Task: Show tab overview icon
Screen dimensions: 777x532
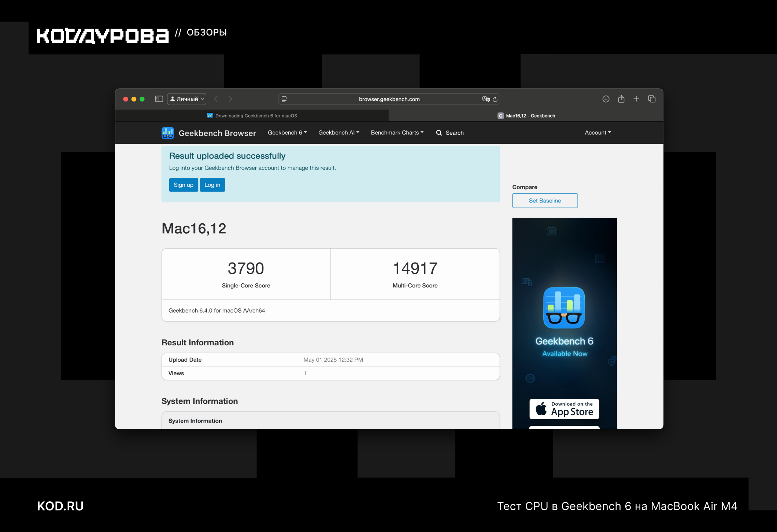Action: click(x=652, y=99)
